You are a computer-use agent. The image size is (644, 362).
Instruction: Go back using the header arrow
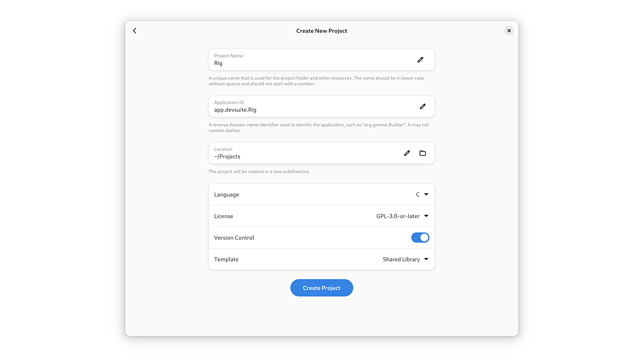[134, 31]
